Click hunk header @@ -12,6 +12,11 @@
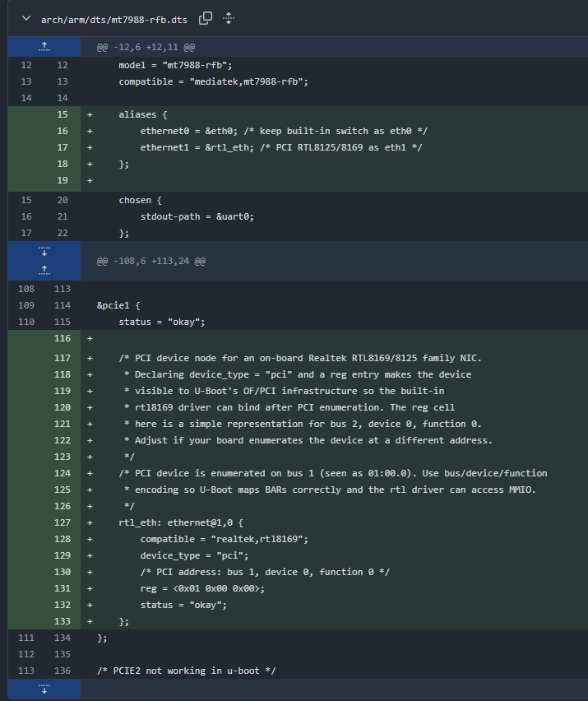This screenshot has width=588, height=701. [x=146, y=47]
